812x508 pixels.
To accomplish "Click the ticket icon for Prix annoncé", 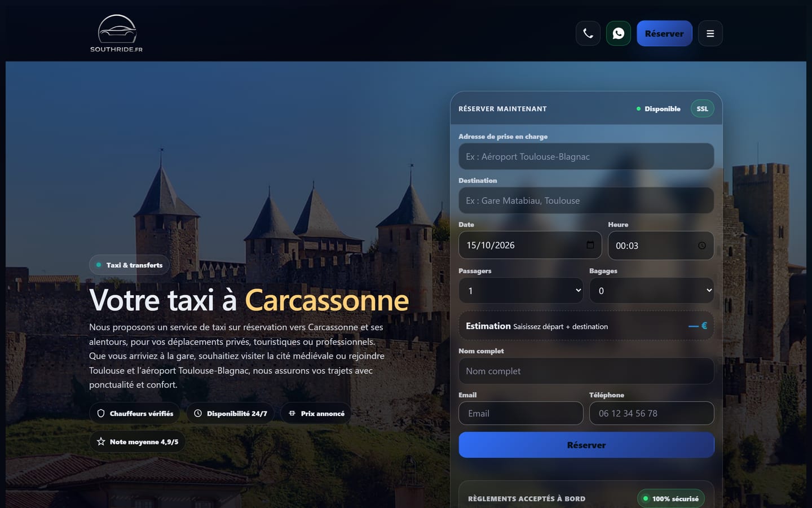I will 292,413.
